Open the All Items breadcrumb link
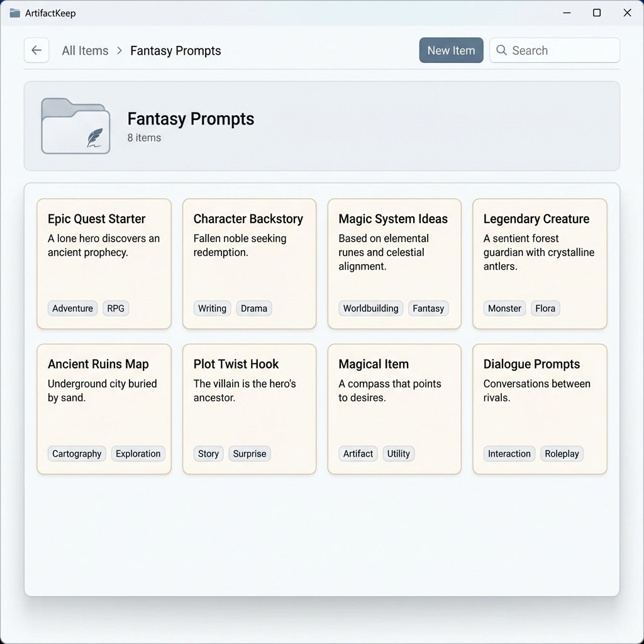This screenshot has width=644, height=644. click(x=85, y=50)
